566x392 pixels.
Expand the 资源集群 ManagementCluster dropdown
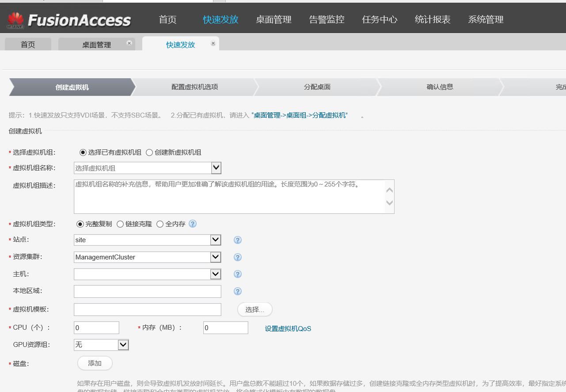tap(216, 257)
